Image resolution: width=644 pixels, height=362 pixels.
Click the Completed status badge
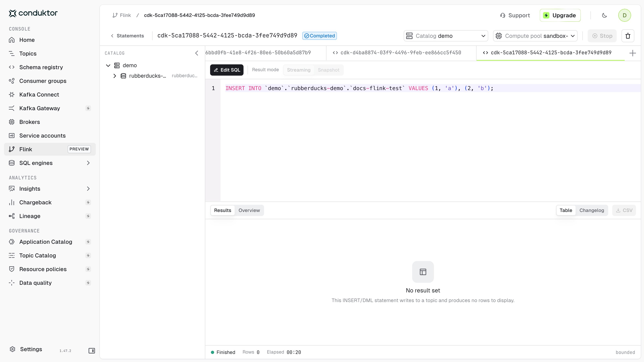pos(320,36)
